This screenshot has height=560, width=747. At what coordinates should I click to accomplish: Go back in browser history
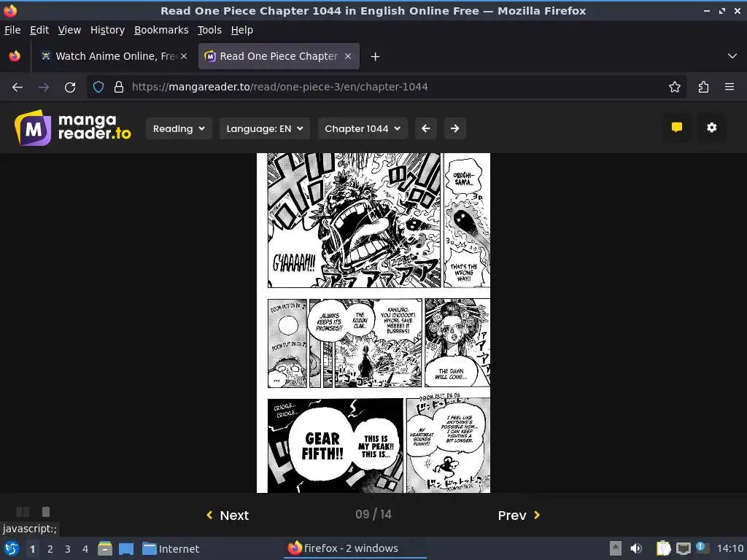point(18,87)
